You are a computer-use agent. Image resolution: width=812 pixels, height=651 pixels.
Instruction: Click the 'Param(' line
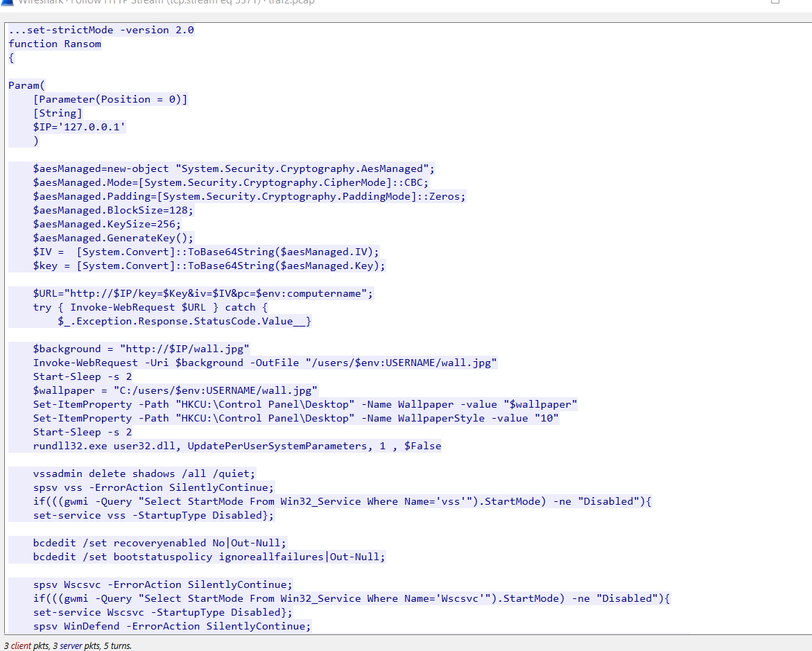pos(27,85)
